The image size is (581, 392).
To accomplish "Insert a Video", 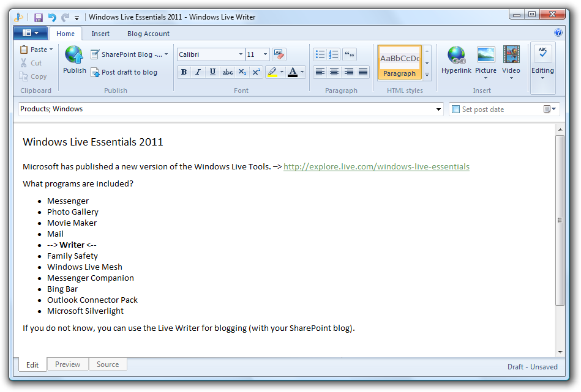I will (511, 62).
